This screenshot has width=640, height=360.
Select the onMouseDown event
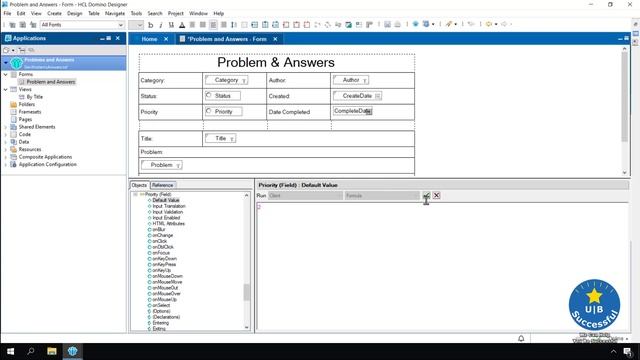click(167, 276)
